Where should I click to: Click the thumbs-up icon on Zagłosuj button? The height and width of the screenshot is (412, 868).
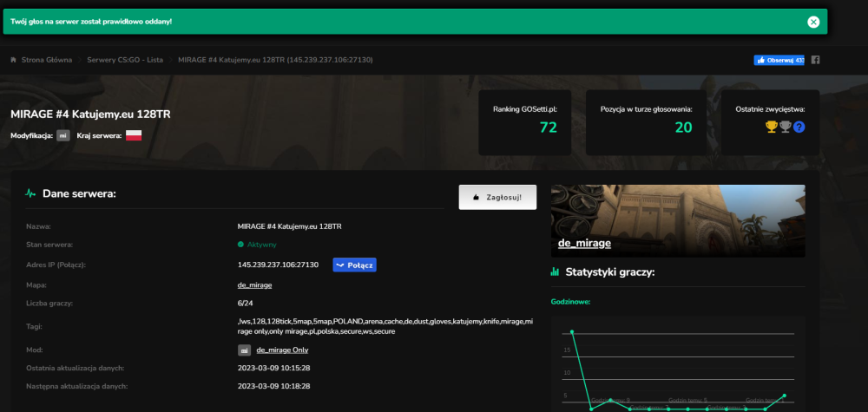(x=476, y=197)
